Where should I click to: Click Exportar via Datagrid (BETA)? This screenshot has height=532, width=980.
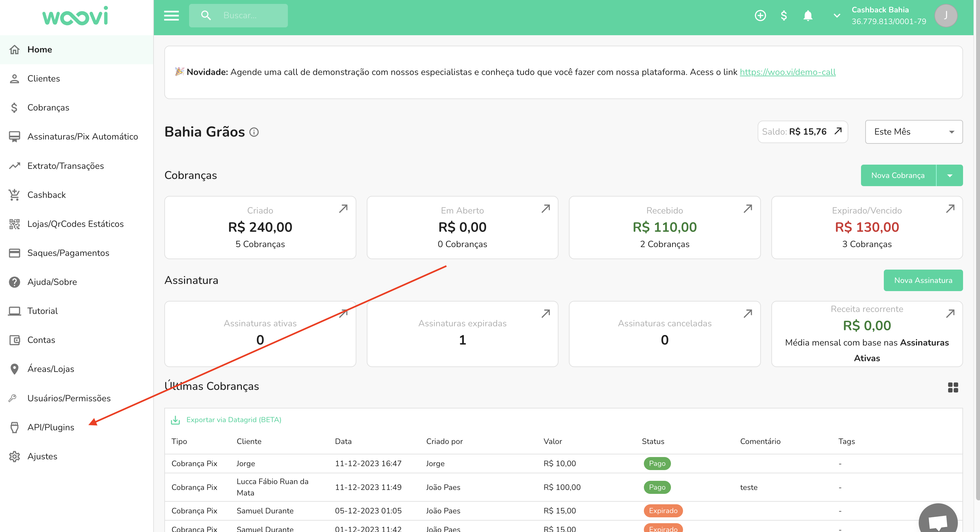click(233, 420)
